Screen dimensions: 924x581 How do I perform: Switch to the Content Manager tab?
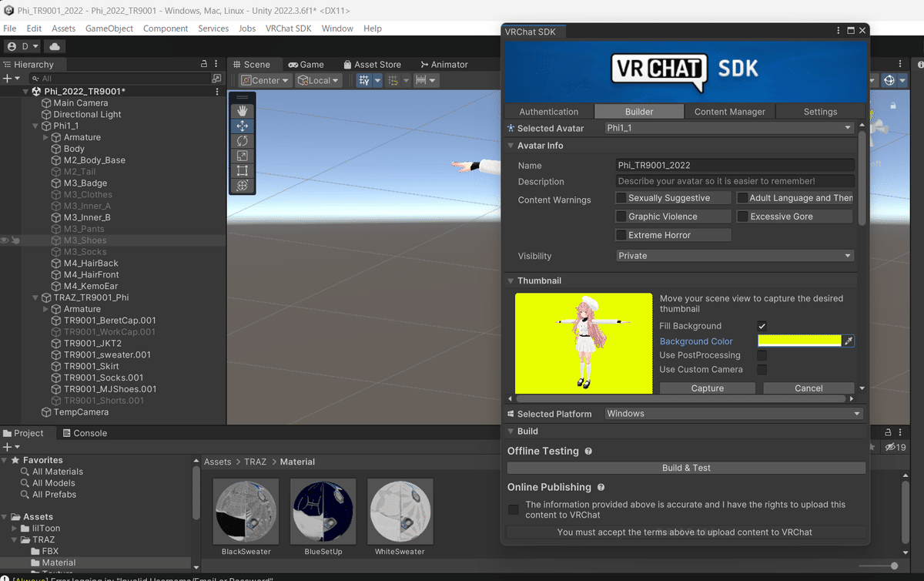[730, 112]
